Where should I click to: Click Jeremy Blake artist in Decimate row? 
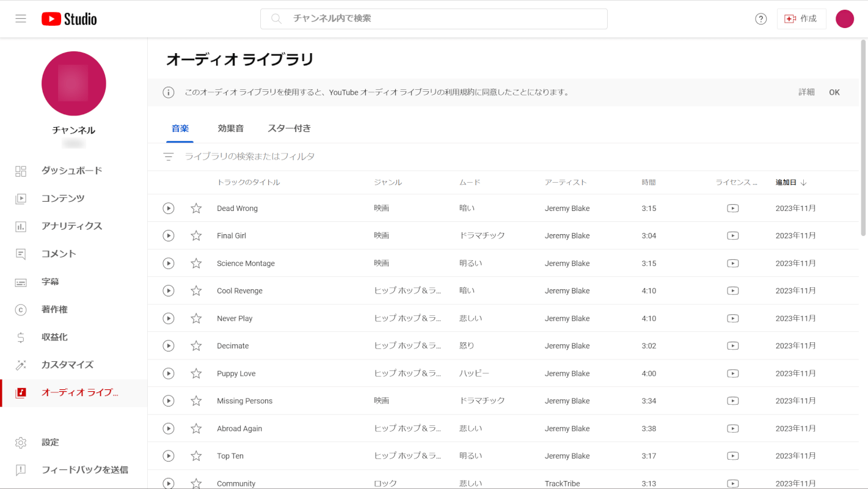click(567, 346)
